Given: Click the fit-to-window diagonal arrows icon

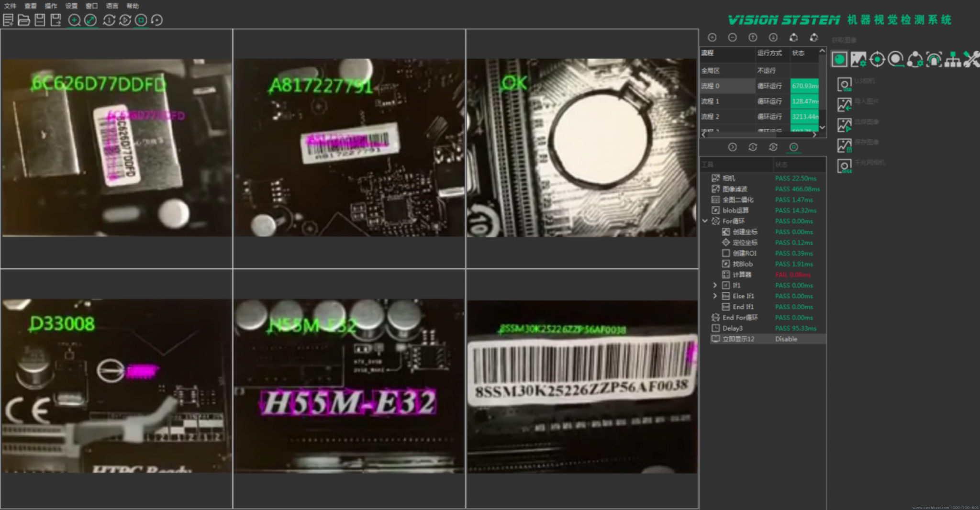Looking at the screenshot, I should point(90,20).
